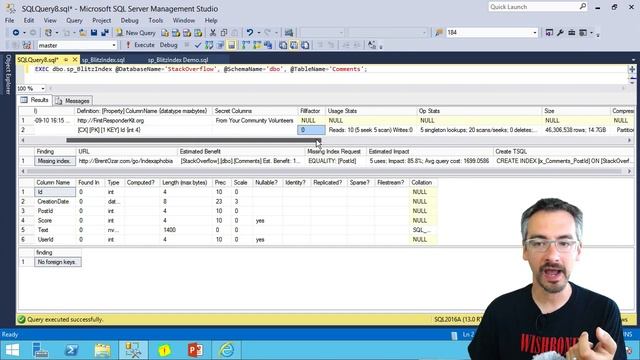Click the Windows Start button
Viewport: 640px width, 360px height.
(x=12, y=350)
